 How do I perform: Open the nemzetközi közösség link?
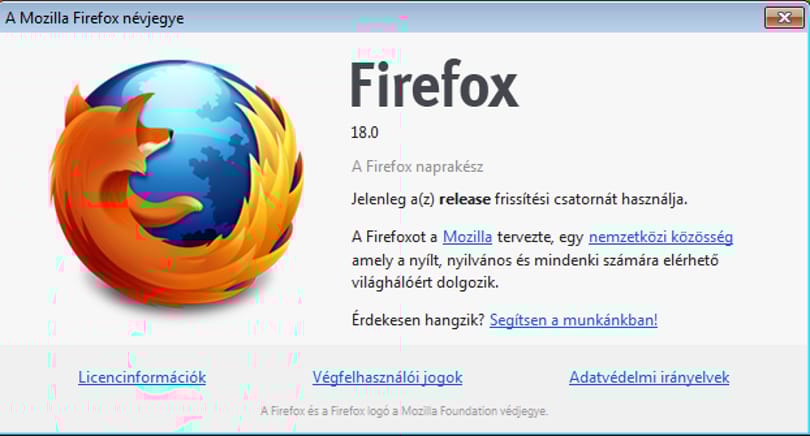[661, 237]
